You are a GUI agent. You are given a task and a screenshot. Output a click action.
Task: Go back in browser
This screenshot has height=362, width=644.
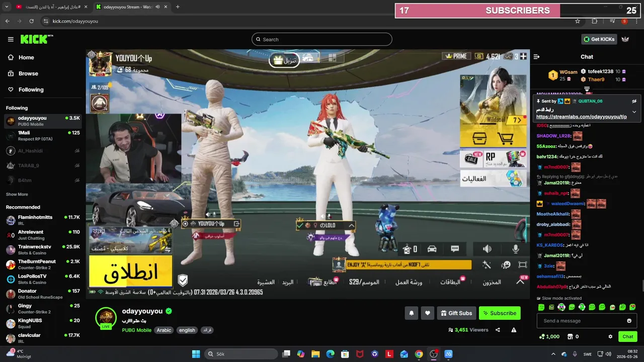7,21
